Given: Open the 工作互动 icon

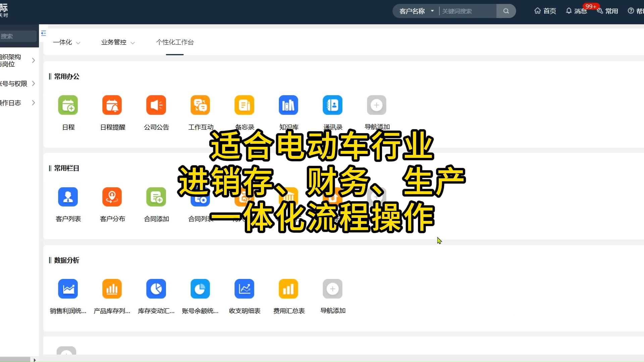Looking at the screenshot, I should (200, 105).
